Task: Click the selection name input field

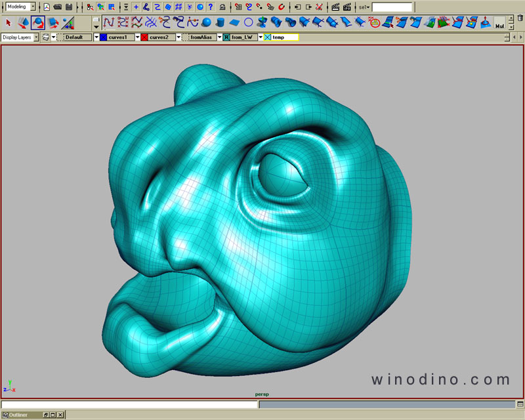Action: point(392,7)
